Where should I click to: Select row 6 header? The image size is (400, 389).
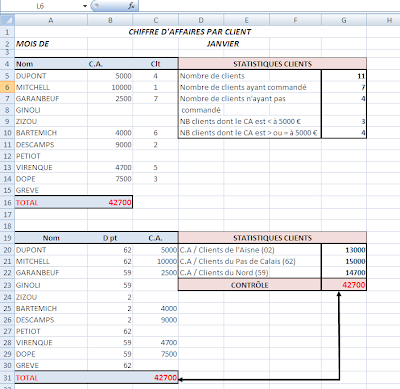(x=7, y=87)
